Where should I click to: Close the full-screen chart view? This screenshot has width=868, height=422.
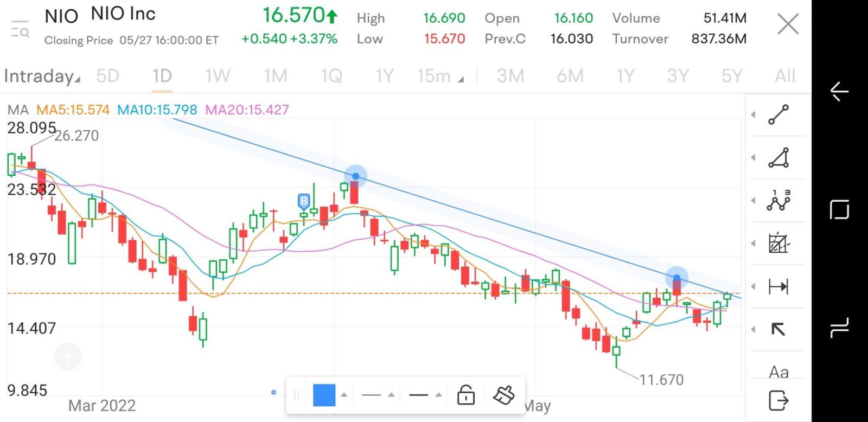coord(788,24)
